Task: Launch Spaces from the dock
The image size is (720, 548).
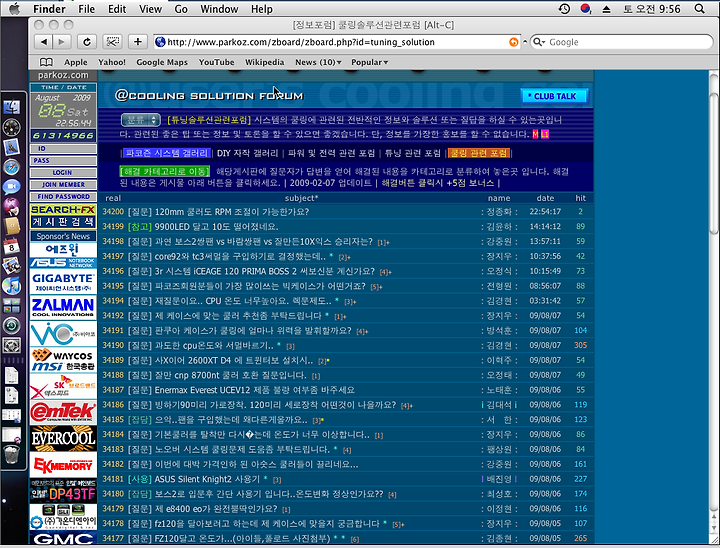Action: [x=11, y=305]
